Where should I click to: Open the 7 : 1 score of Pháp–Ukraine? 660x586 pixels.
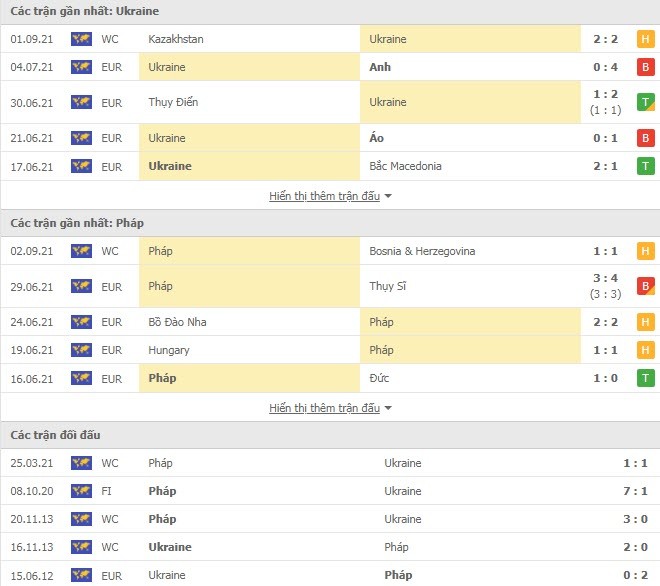(x=635, y=491)
